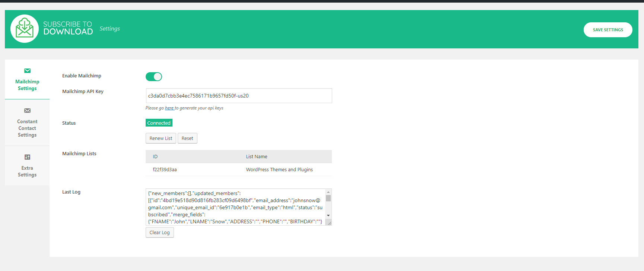The width and height of the screenshot is (644, 271).
Task: Click the Renew List button
Action: [161, 138]
